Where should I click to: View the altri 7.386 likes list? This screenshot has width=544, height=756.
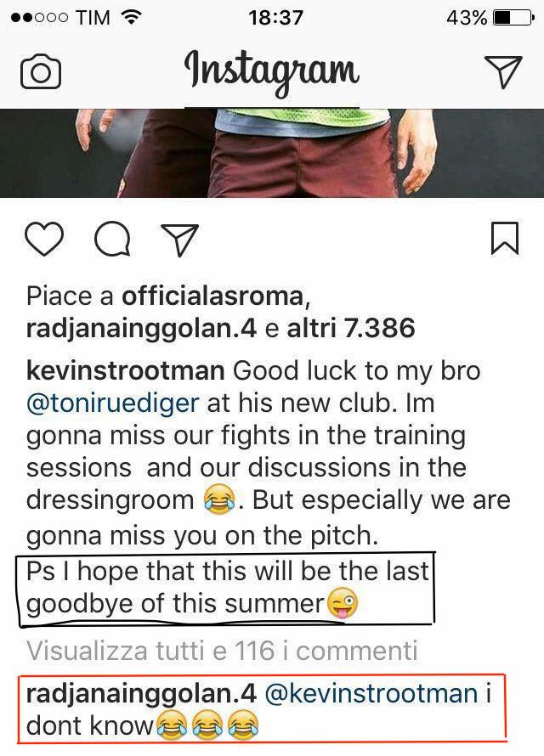click(x=350, y=329)
